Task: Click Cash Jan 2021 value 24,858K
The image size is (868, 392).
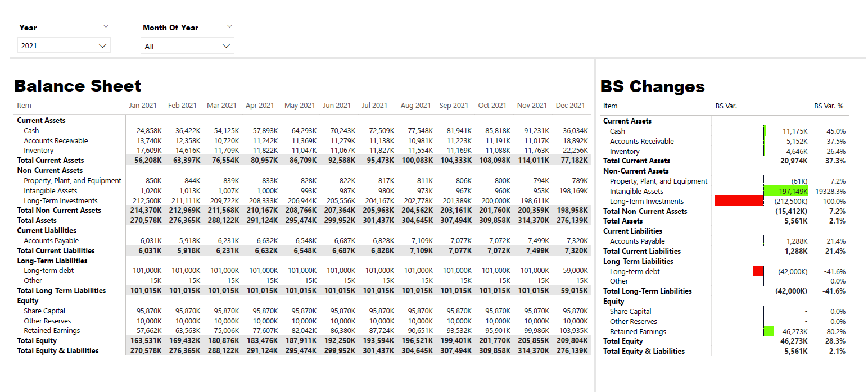Action: [149, 130]
